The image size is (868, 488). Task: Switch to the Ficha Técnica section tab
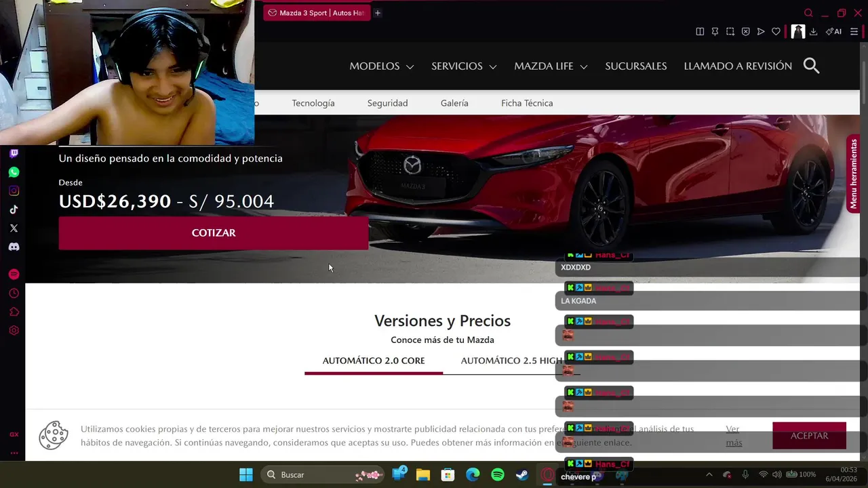click(527, 103)
